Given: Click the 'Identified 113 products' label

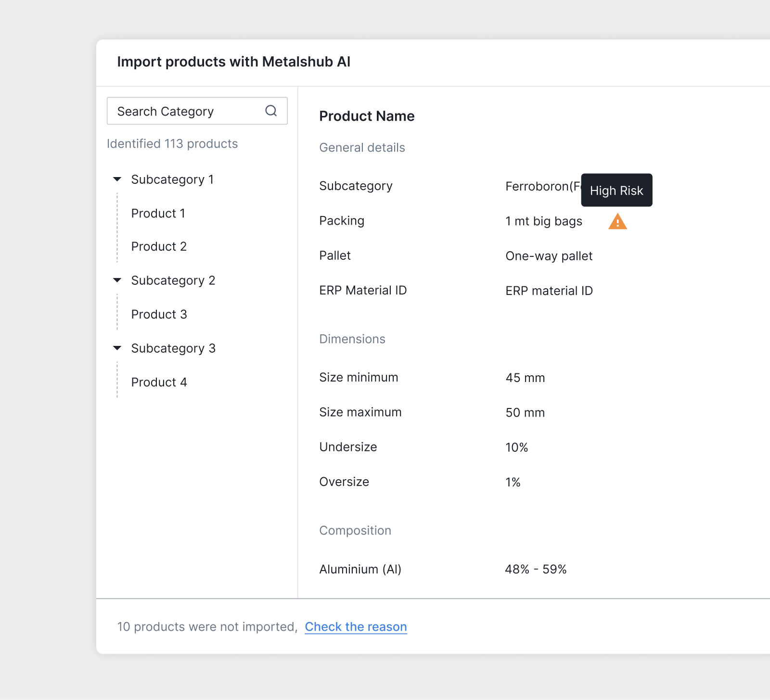Looking at the screenshot, I should 172,143.
